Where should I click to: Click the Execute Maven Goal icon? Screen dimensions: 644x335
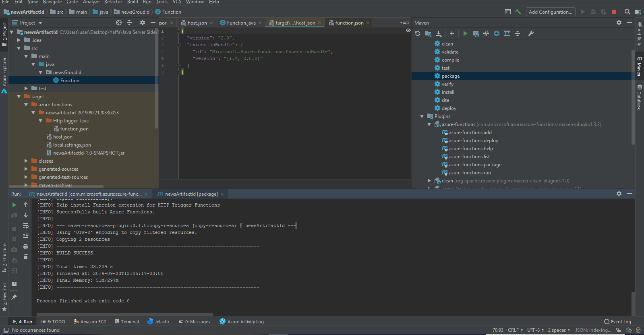476,33
